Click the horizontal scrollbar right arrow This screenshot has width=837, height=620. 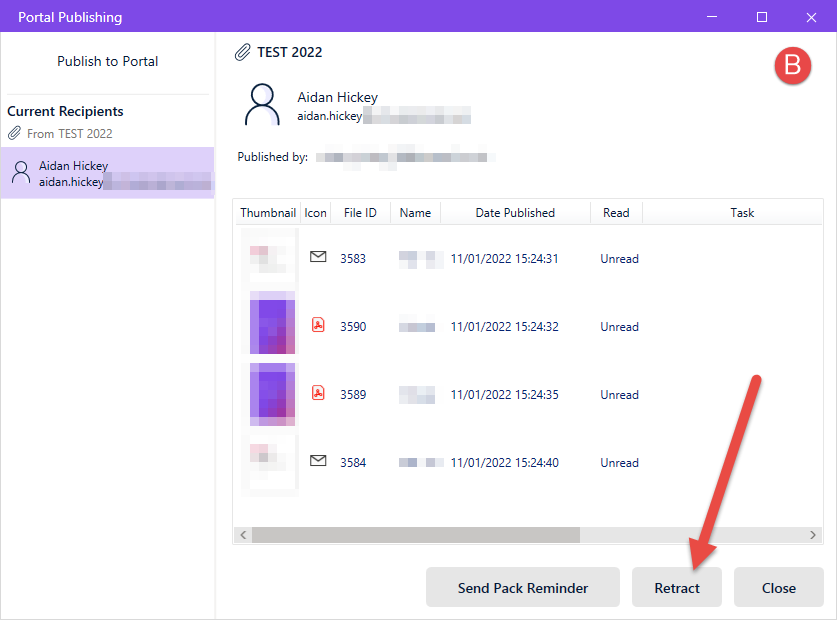812,535
